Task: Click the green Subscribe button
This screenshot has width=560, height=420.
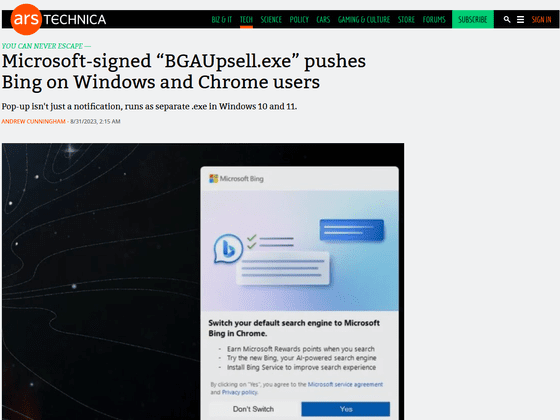Action: [473, 19]
